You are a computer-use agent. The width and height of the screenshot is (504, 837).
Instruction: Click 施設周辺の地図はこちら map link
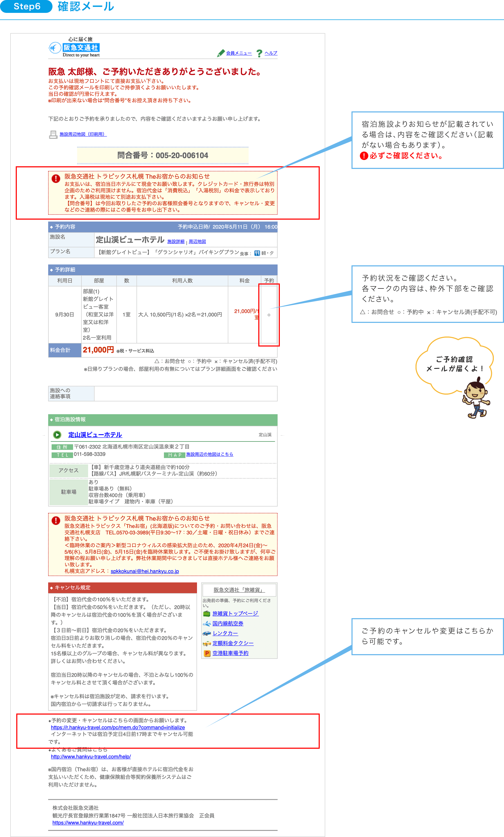click(209, 454)
